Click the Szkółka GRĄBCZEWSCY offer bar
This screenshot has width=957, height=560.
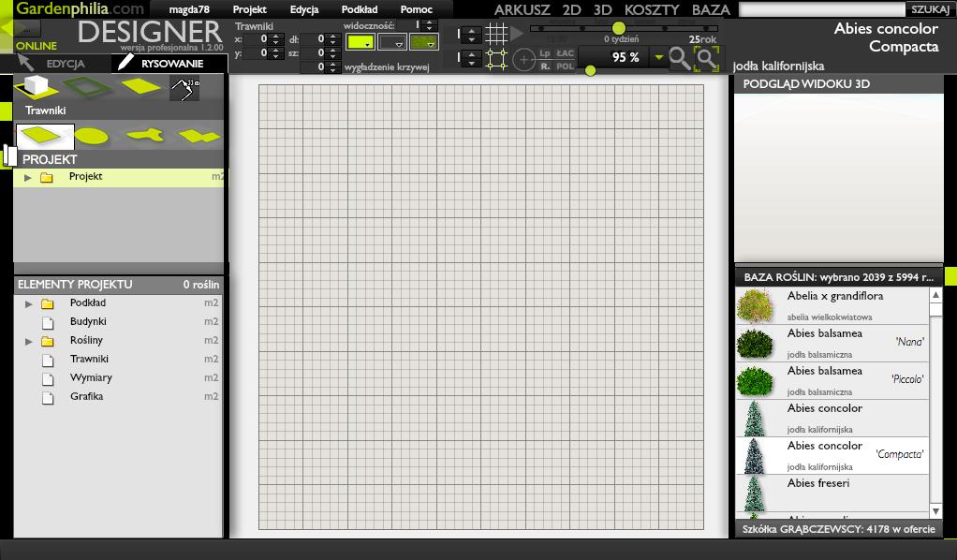(x=839, y=529)
